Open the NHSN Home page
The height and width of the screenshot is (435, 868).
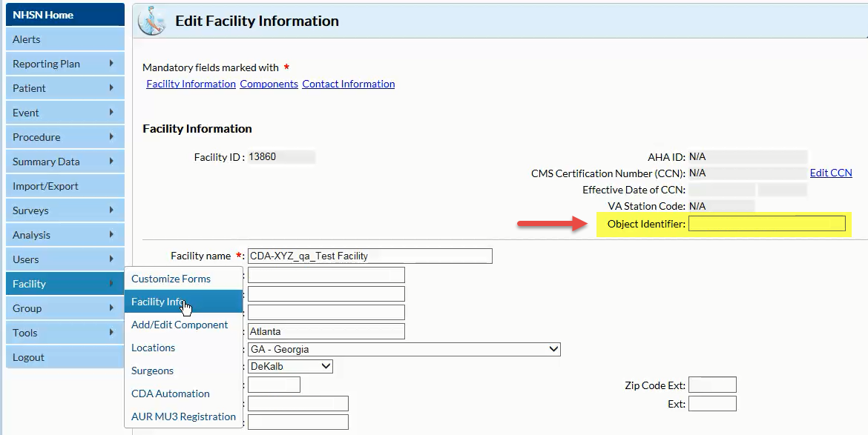click(x=43, y=15)
